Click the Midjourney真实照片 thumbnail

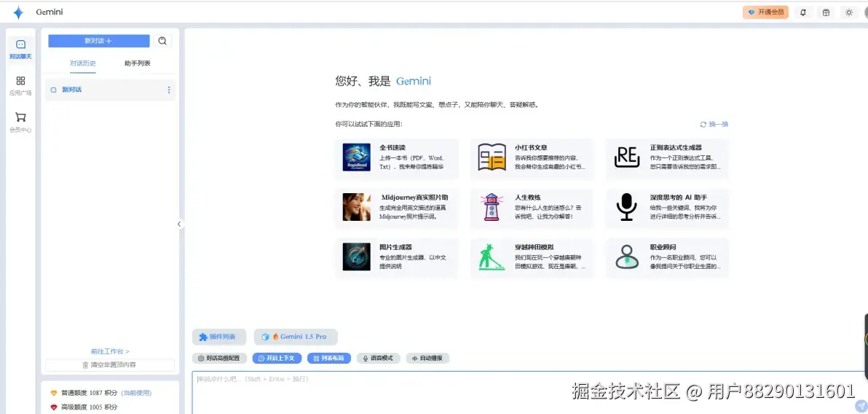[x=357, y=207]
